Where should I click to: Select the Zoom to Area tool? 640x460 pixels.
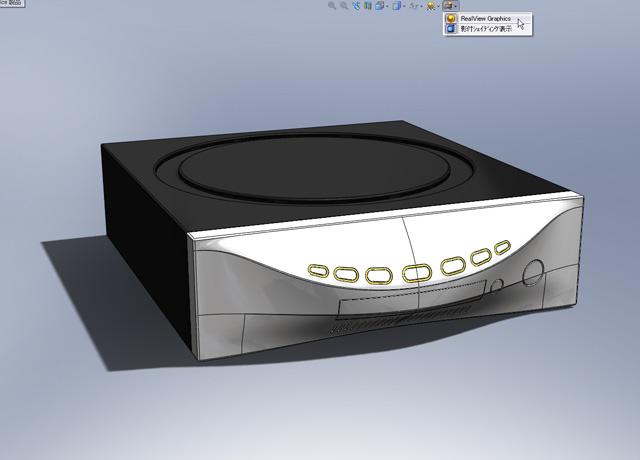click(344, 5)
